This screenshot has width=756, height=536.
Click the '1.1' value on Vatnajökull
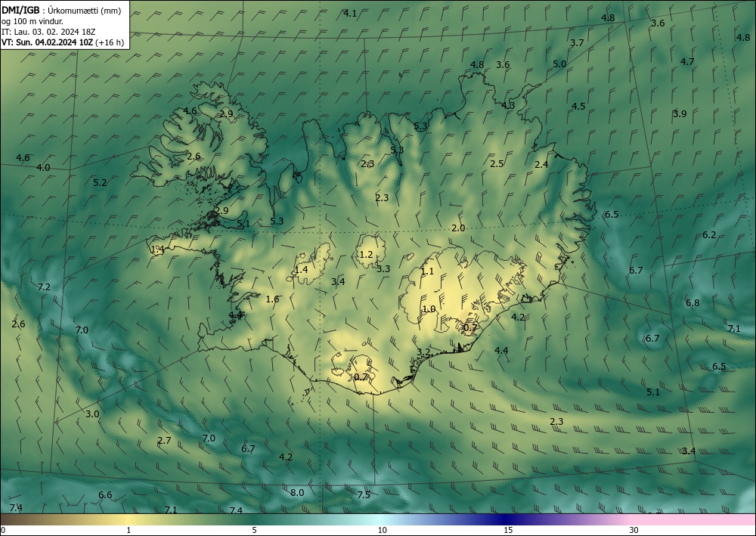(427, 271)
